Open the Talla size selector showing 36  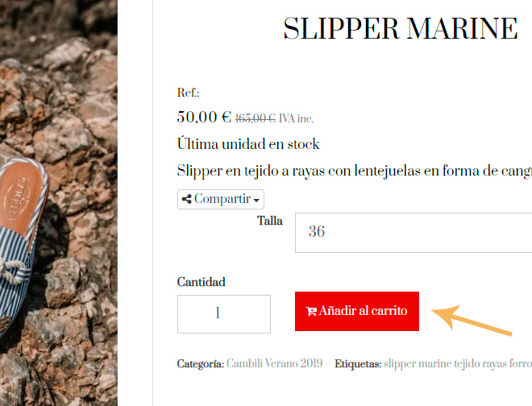point(414,233)
